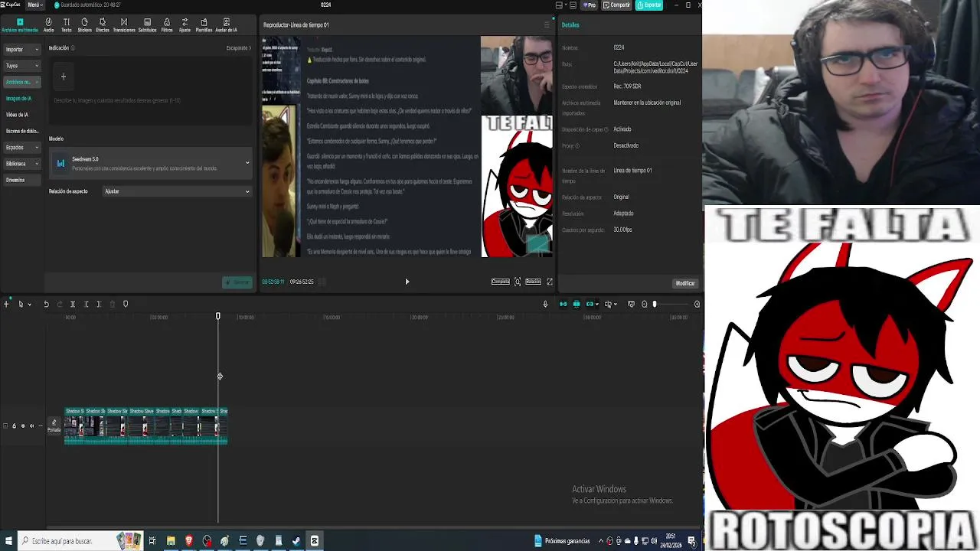Click the playhead marker on the ruler
The width and height of the screenshot is (980, 551).
click(218, 316)
